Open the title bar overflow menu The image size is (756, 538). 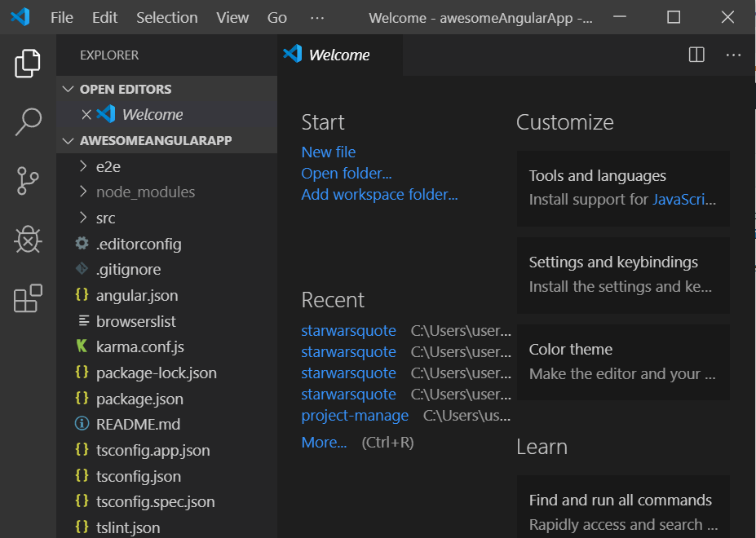click(316, 16)
